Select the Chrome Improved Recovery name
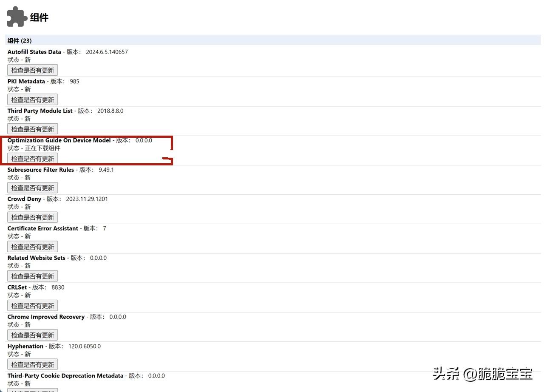This screenshot has height=392, width=544. pyautogui.click(x=46, y=317)
